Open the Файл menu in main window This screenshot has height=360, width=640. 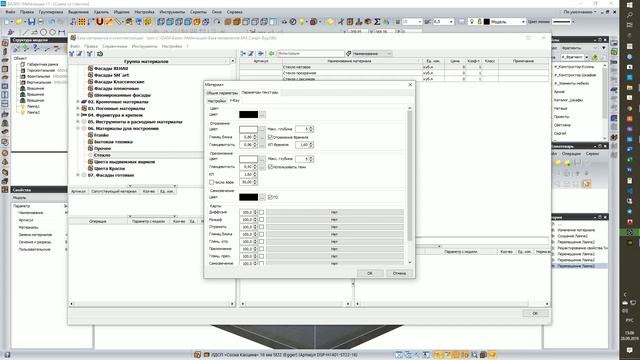10,12
